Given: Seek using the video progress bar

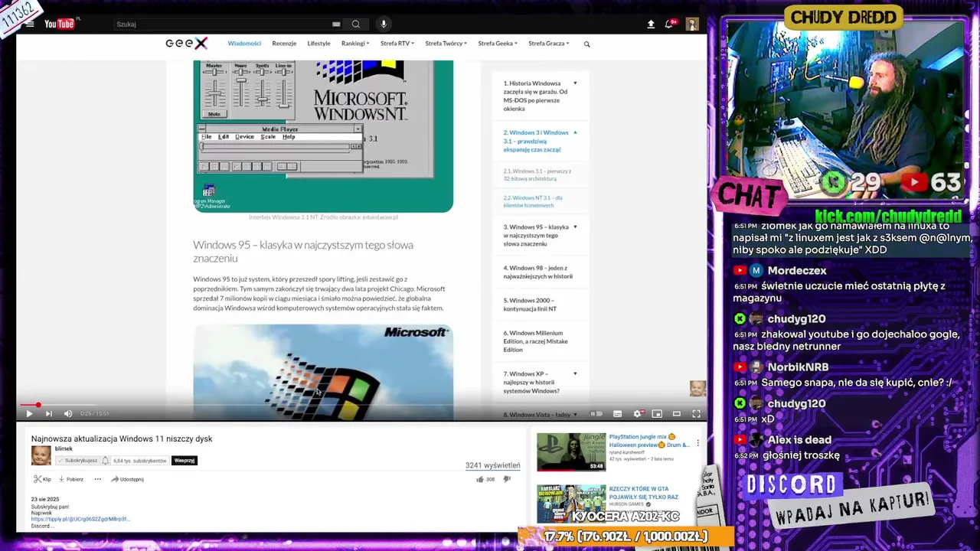Looking at the screenshot, I should click(360, 405).
